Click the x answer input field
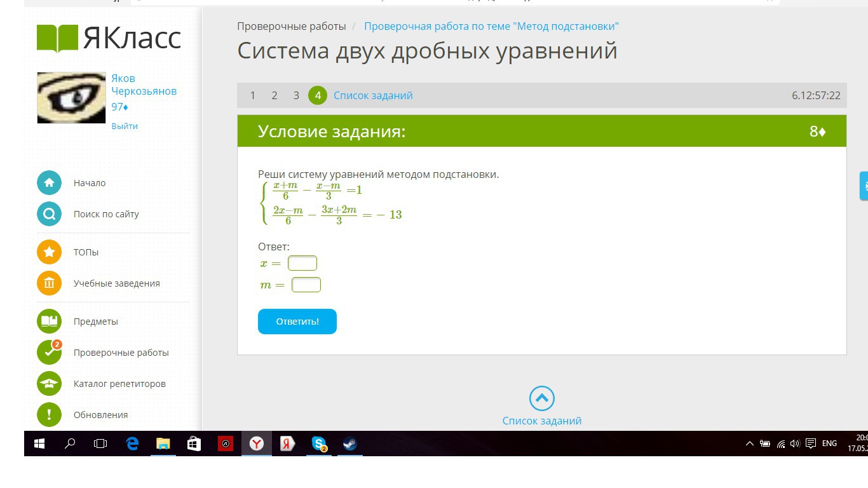Screen dimensions: 868x488 click(302, 263)
